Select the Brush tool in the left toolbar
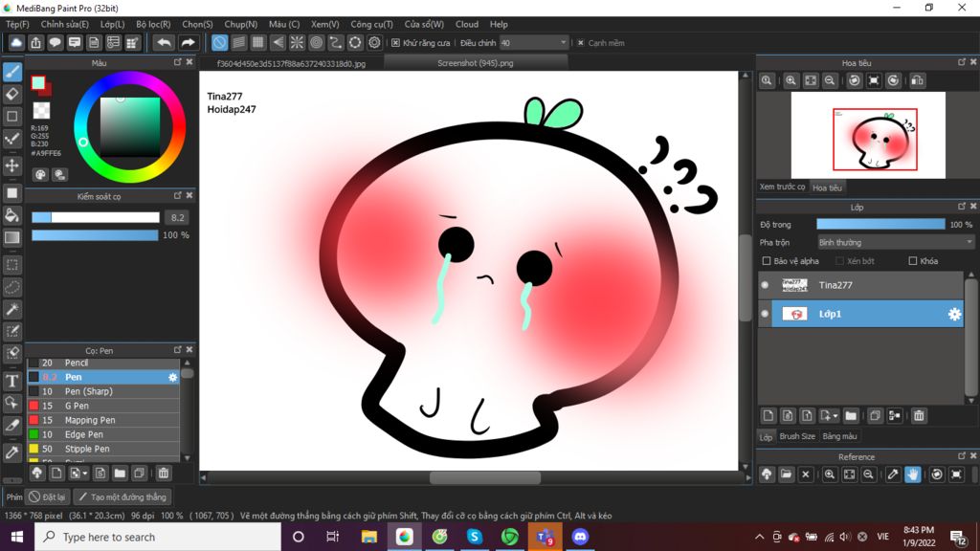980x551 pixels. pos(12,72)
